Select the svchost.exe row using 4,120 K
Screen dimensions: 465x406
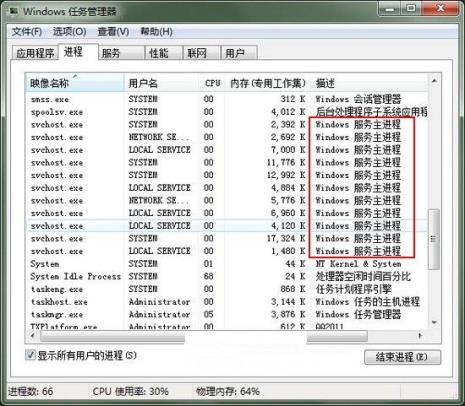click(x=227, y=226)
